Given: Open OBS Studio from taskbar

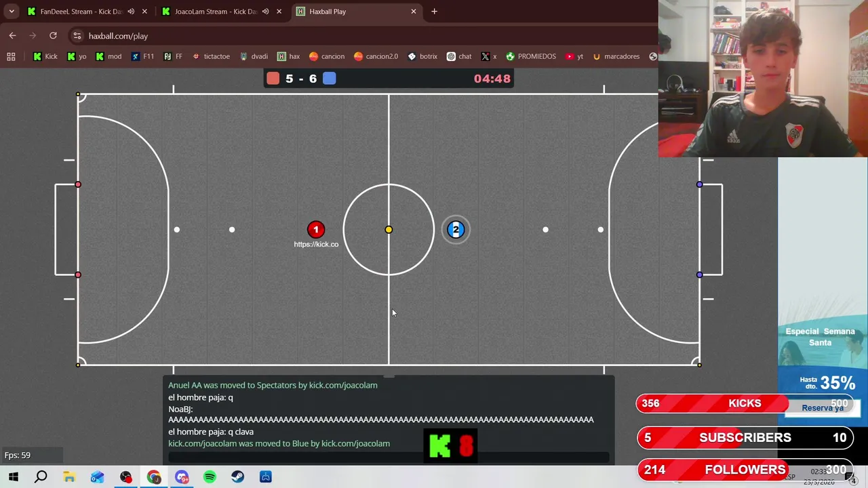Looking at the screenshot, I should click(125, 477).
